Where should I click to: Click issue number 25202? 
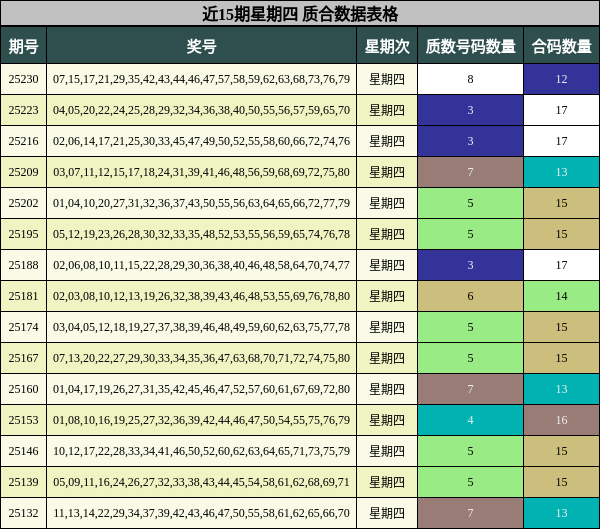[x=23, y=203]
